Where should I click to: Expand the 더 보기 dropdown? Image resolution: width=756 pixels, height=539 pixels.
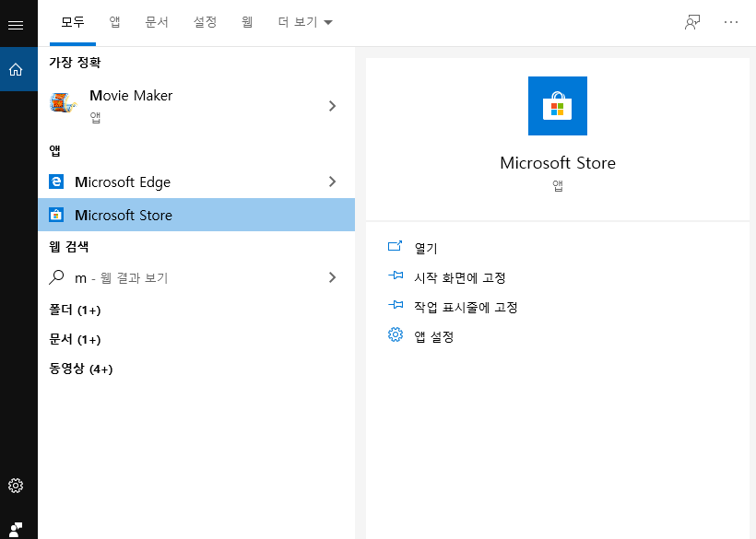click(305, 22)
